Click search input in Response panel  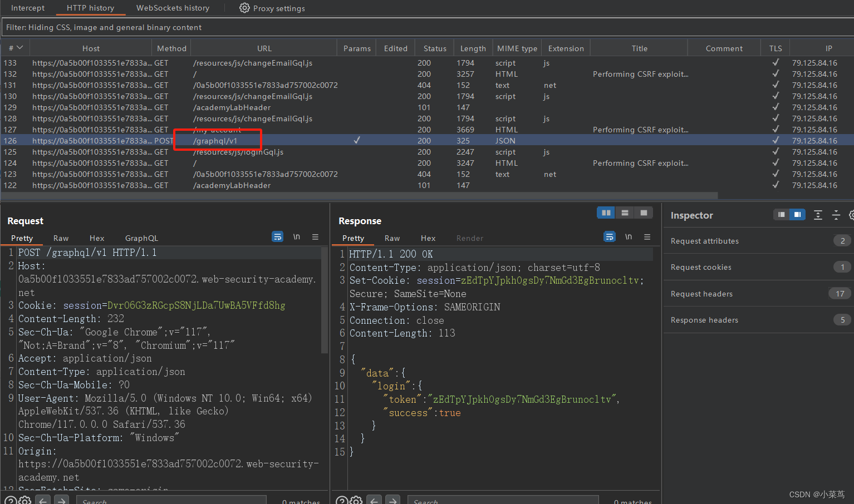tap(503, 500)
